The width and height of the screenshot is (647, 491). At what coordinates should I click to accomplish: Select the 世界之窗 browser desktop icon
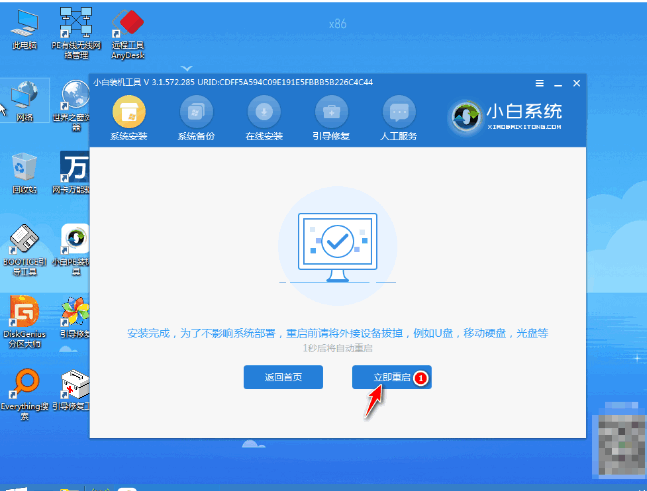[x=72, y=106]
